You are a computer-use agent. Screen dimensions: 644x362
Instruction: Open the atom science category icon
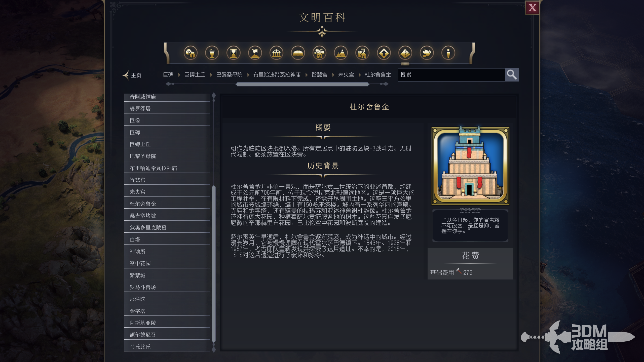coord(319,53)
